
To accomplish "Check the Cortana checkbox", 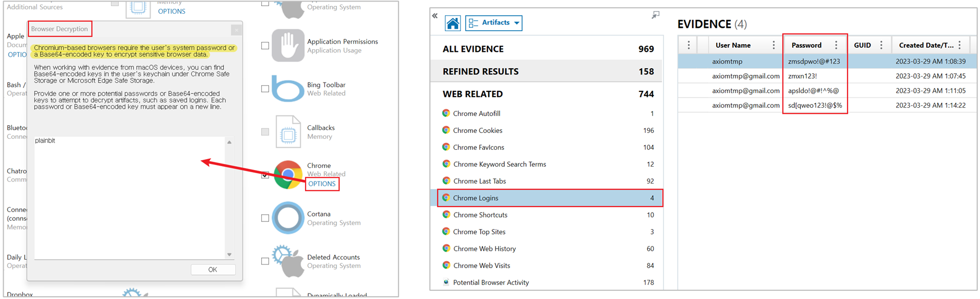I will coord(265,218).
